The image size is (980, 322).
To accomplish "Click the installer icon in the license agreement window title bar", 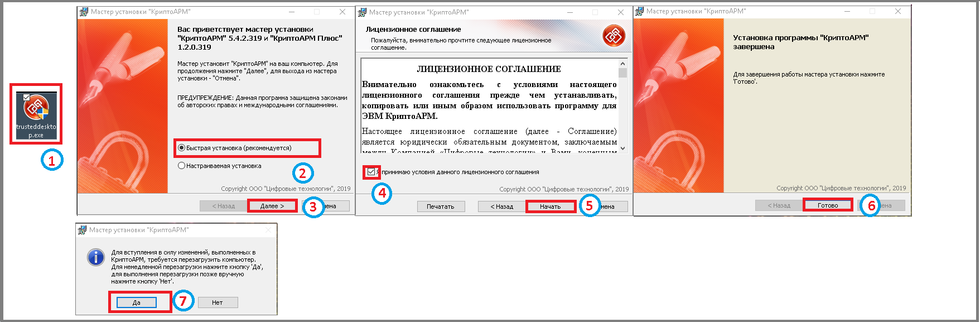I will point(362,12).
